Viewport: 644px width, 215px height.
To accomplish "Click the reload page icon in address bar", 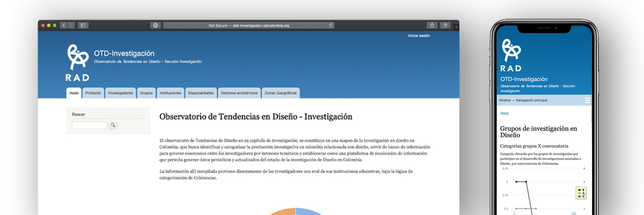I will click(x=331, y=25).
